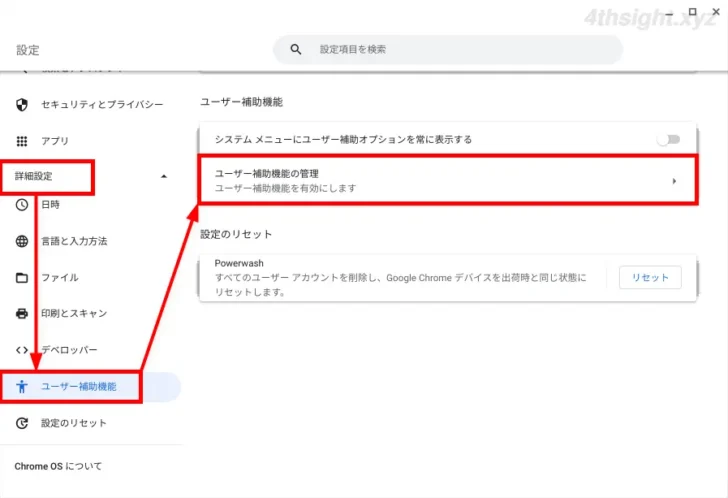Click the clock icon for 日時

pyautogui.click(x=22, y=205)
